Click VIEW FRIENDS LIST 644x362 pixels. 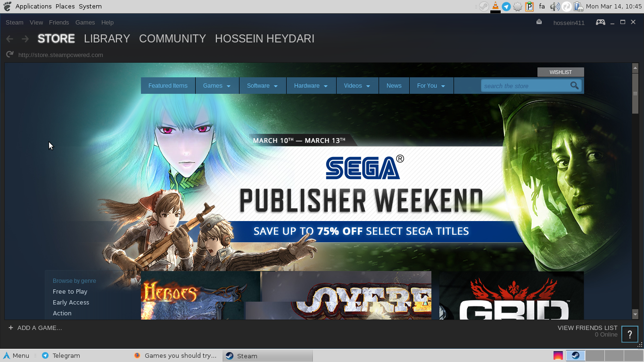tap(587, 328)
